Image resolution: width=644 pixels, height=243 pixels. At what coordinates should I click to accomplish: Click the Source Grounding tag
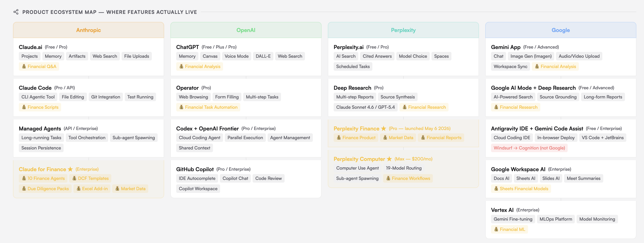point(558,97)
